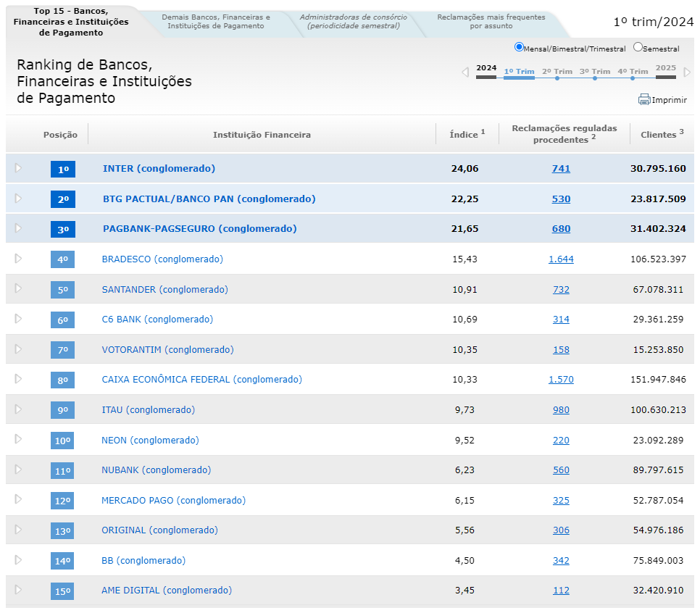The height and width of the screenshot is (613, 700).
Task: Expand the NUBANK row
Action: 18,470
